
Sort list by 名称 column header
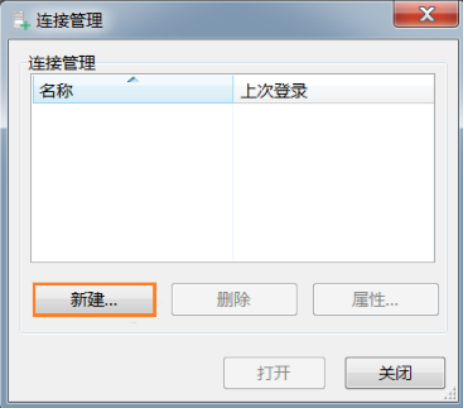point(133,89)
